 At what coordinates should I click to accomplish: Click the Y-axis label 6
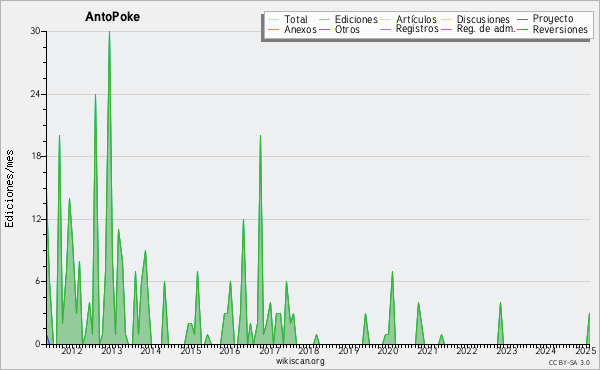tap(38, 281)
